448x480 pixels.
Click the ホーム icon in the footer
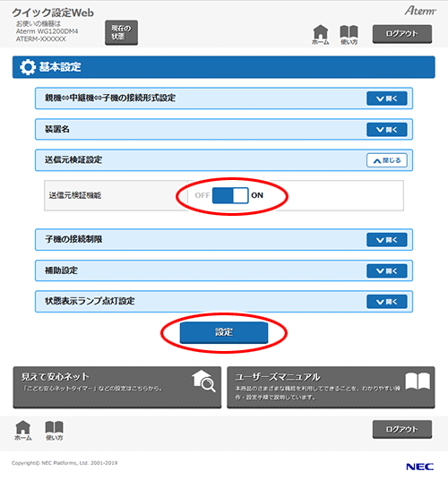[x=23, y=431]
